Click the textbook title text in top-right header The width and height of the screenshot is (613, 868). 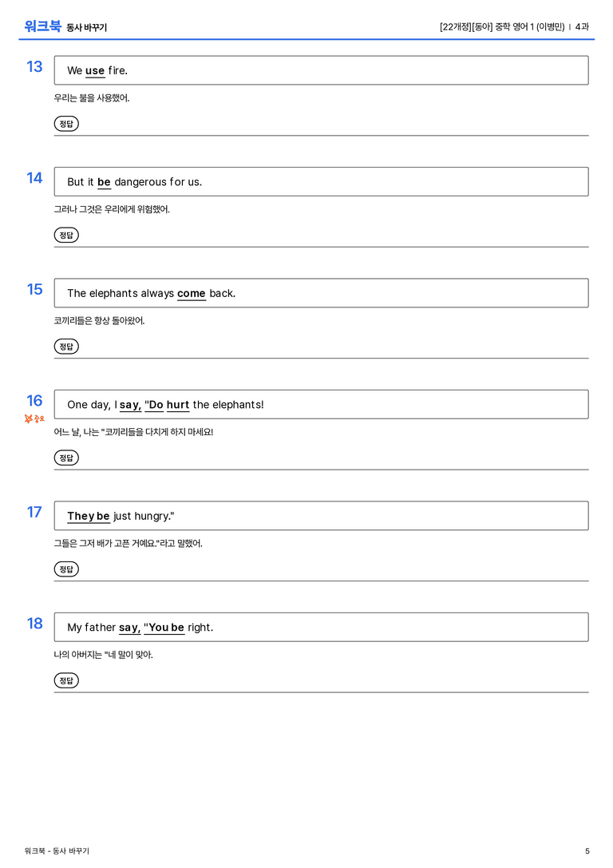coord(502,26)
